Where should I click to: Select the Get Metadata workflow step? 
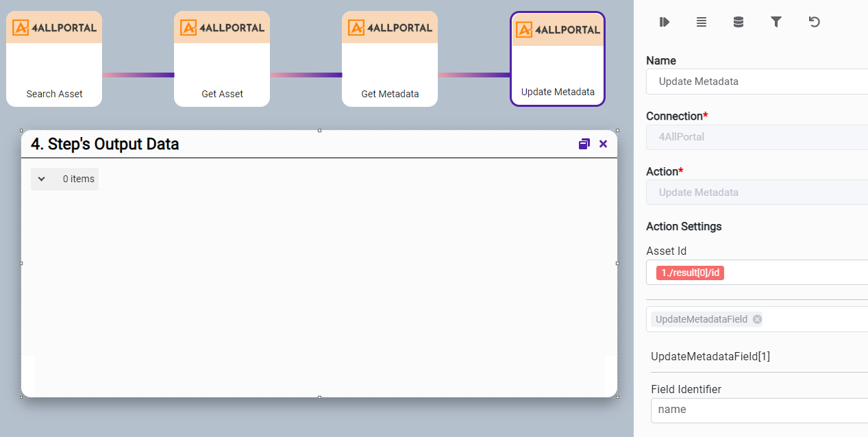click(x=390, y=59)
